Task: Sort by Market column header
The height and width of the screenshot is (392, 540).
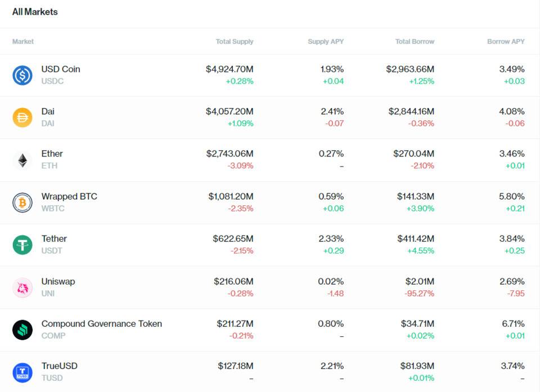Action: click(23, 42)
